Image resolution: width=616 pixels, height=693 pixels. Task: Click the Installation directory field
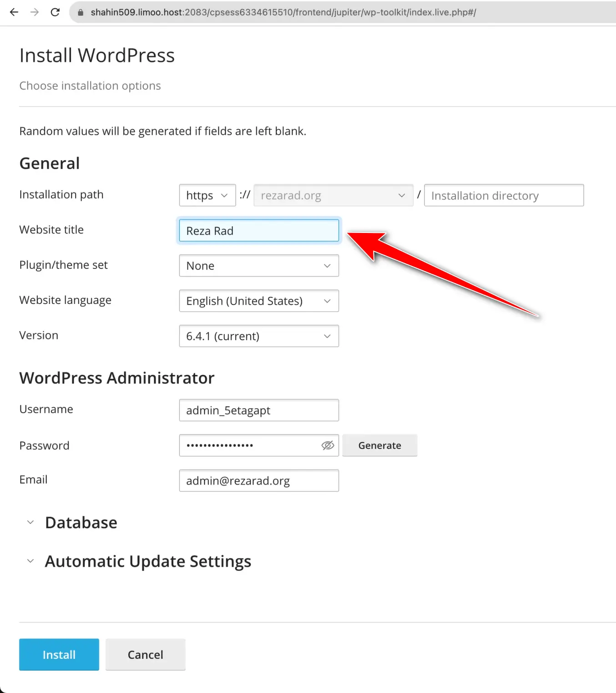(503, 195)
